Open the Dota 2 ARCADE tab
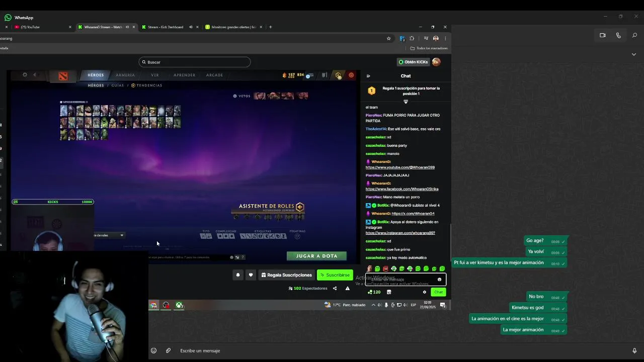The image size is (644, 362). tap(214, 75)
